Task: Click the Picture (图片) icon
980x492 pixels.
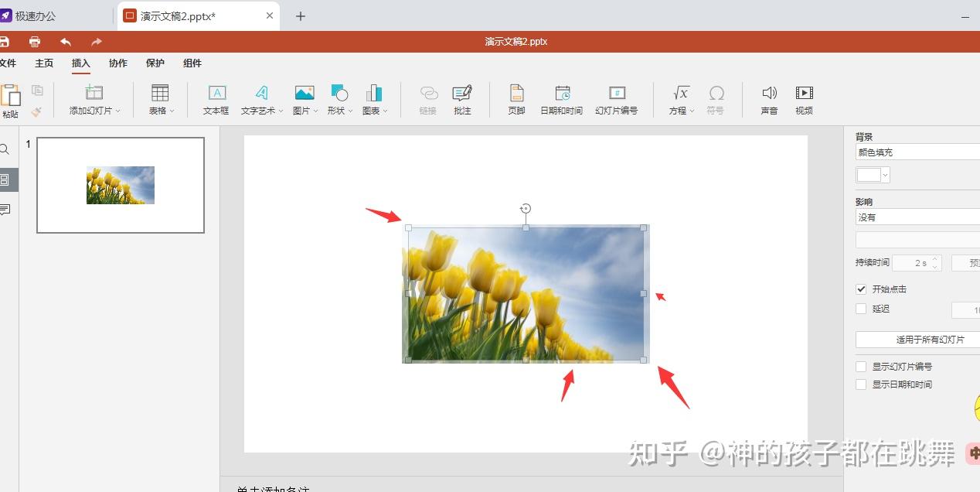Action: 305,93
